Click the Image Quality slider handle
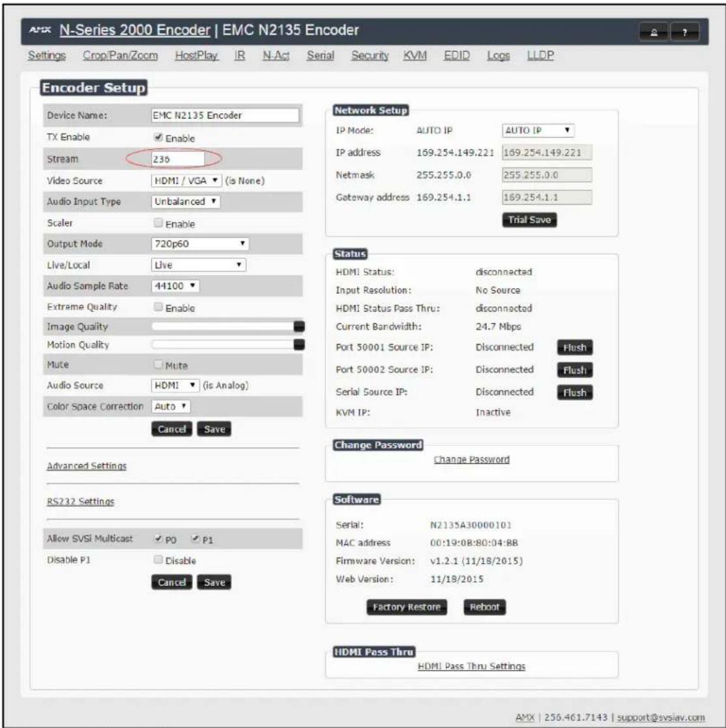The image size is (726, 728). pyautogui.click(x=299, y=327)
